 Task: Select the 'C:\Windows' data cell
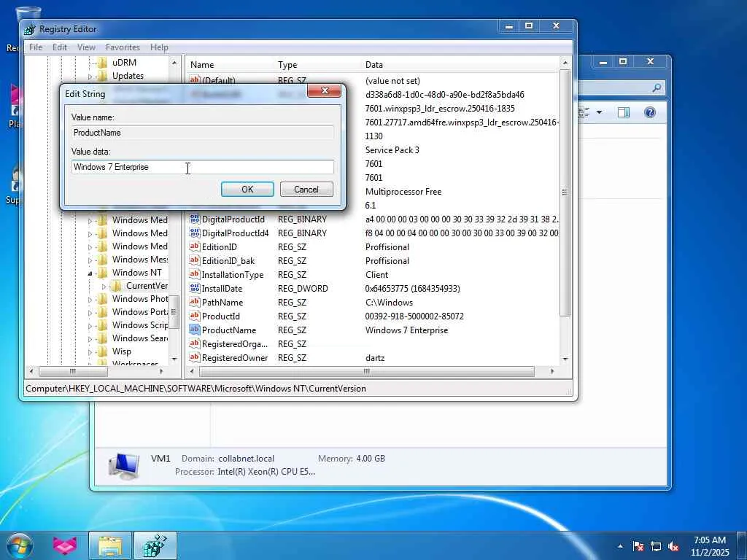coord(389,303)
